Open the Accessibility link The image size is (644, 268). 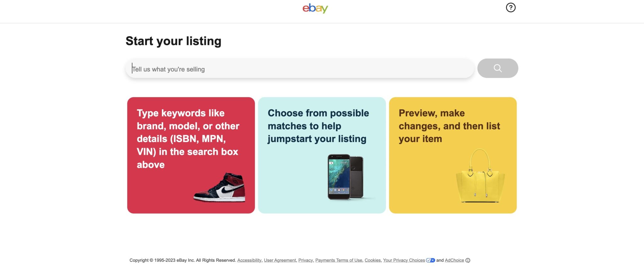(249, 260)
